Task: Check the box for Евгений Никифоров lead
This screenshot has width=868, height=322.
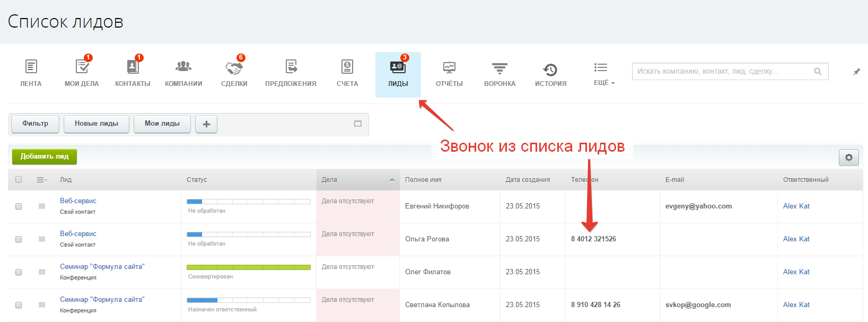Action: (x=19, y=206)
